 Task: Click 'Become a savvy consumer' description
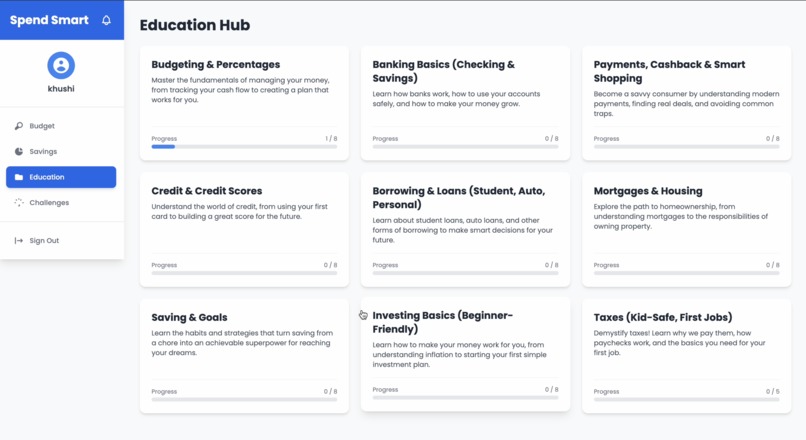click(686, 104)
